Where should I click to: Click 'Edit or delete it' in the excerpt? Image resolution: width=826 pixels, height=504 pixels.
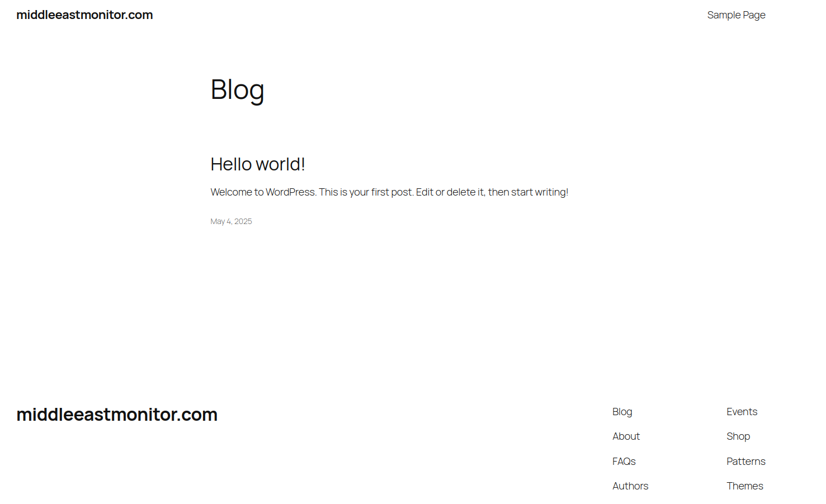pos(450,192)
